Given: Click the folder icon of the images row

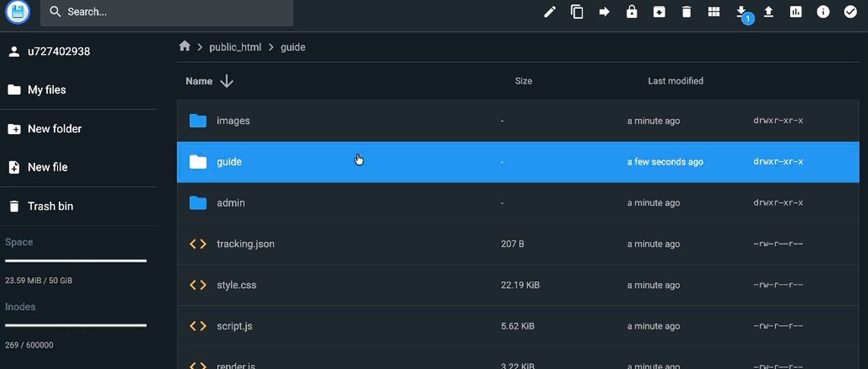Looking at the screenshot, I should pos(198,120).
